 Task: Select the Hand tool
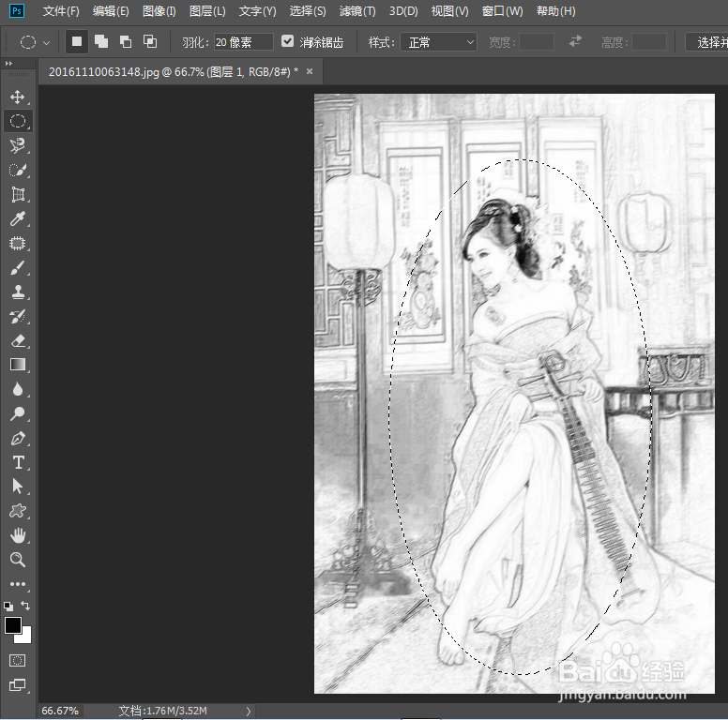(x=18, y=535)
